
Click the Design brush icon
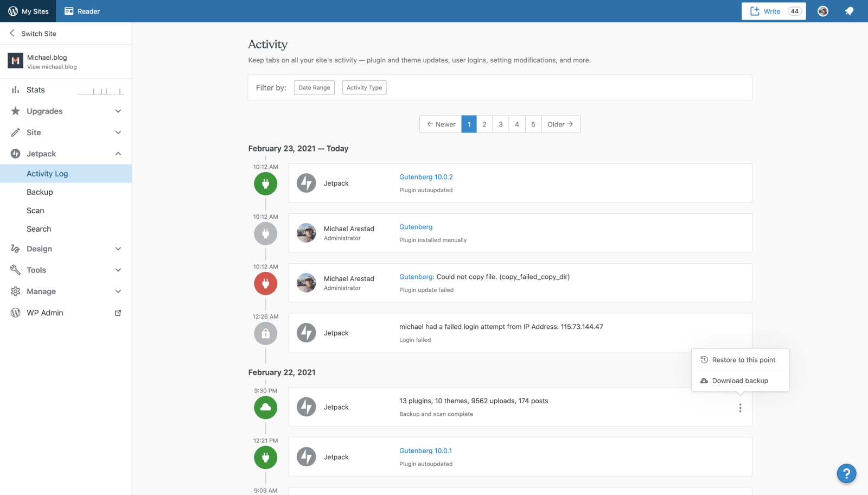pyautogui.click(x=16, y=249)
